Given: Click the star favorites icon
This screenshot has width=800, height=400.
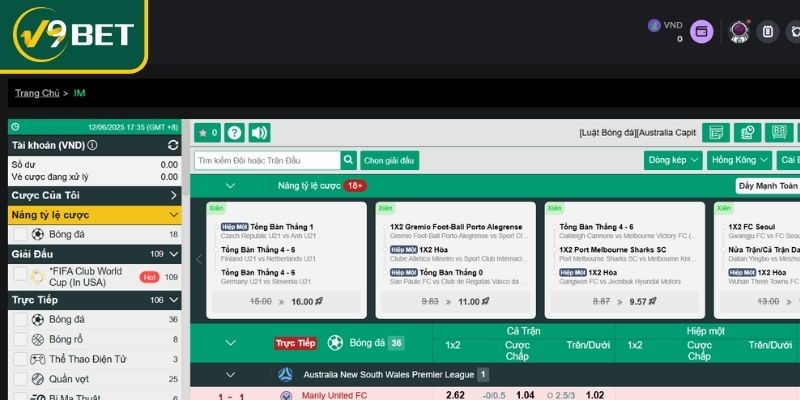Looking at the screenshot, I should coord(207,133).
